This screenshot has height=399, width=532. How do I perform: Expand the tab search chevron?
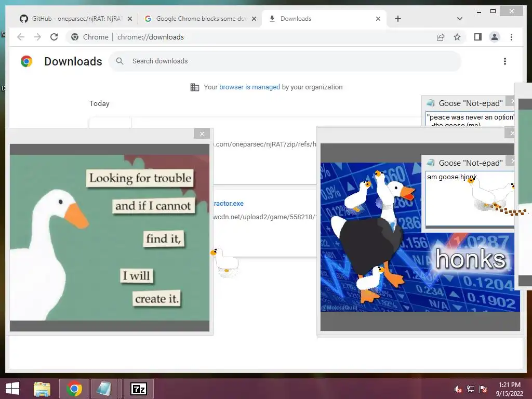[459, 19]
